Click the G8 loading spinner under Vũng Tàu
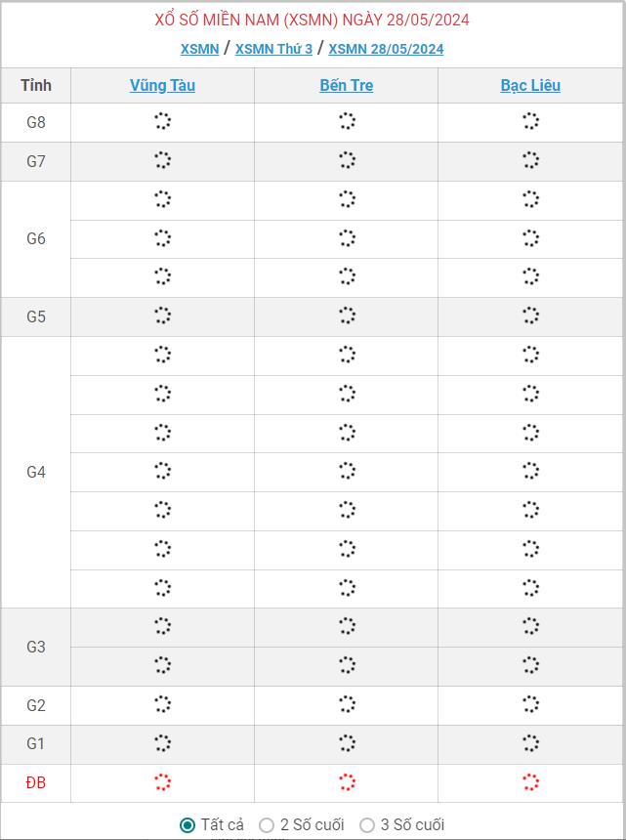 pos(162,121)
